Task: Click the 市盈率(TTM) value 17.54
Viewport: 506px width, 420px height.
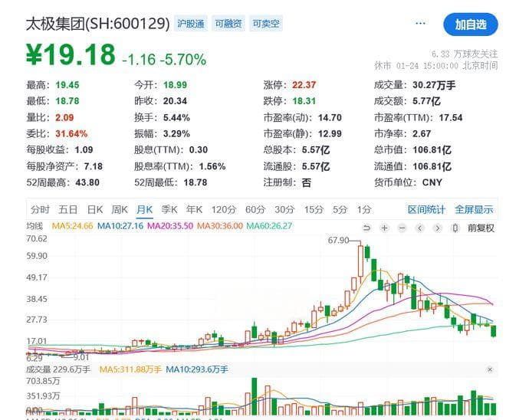Action: [x=451, y=118]
